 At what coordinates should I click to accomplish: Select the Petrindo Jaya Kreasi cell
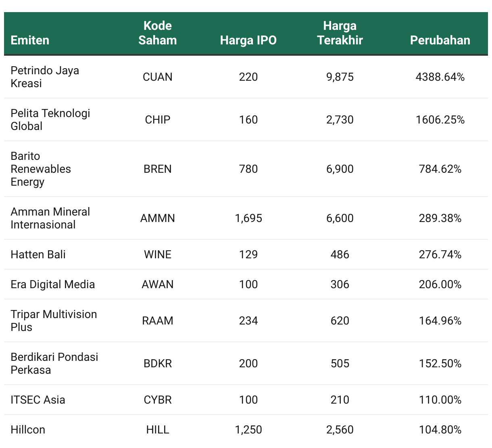click(x=45, y=77)
